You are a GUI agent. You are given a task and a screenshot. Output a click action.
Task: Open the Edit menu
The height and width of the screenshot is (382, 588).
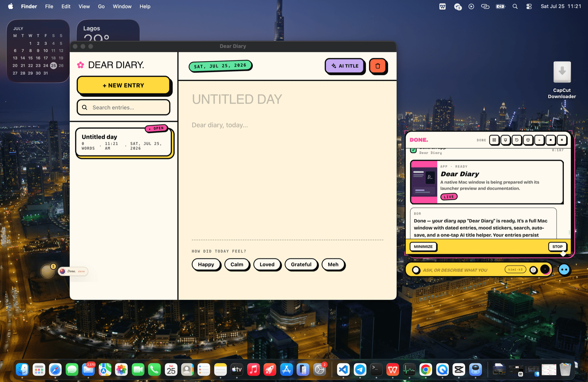tap(66, 6)
